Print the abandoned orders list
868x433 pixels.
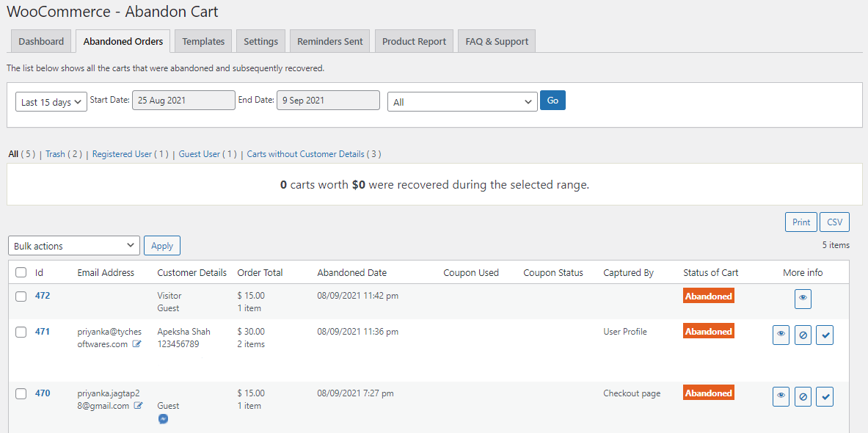(x=801, y=222)
